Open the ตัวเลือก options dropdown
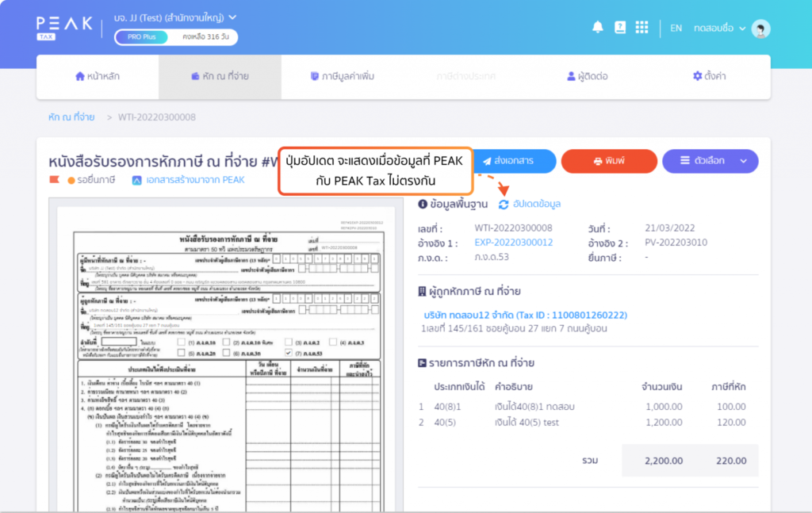This screenshot has height=513, width=812. click(710, 161)
